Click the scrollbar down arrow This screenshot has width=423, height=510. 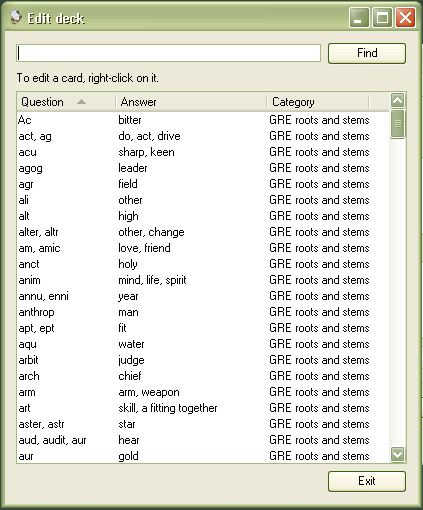[397, 454]
